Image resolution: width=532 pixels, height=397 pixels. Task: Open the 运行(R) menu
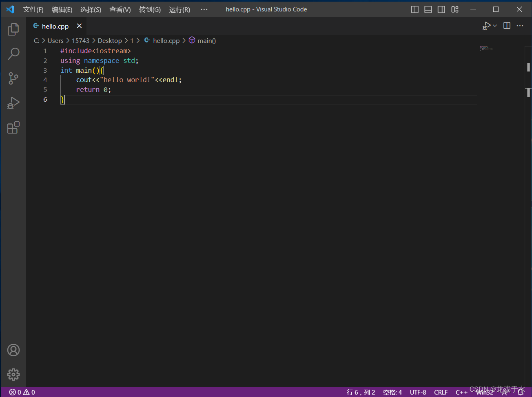coord(180,9)
